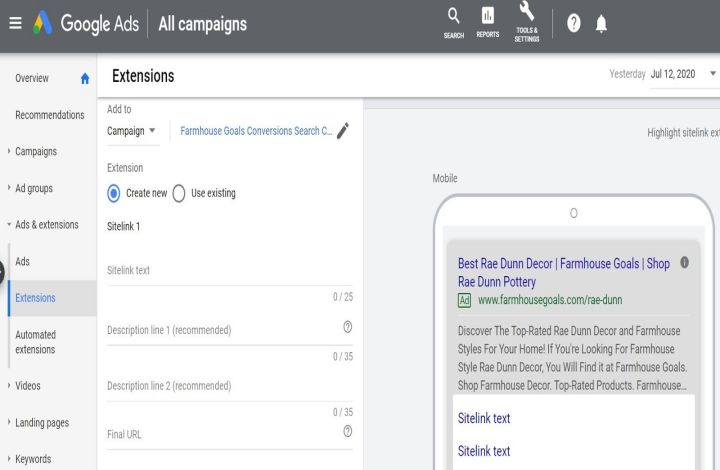
Task: Expand the Landing pages section
Action: pos(9,422)
